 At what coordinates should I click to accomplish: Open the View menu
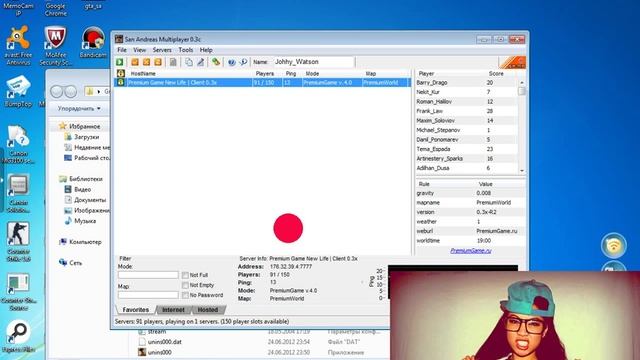coord(139,50)
